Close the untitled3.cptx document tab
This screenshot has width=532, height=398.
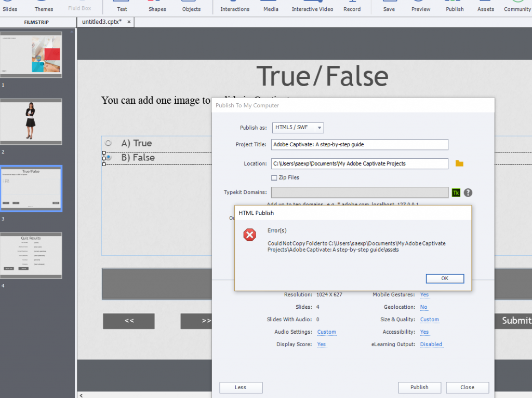click(x=129, y=22)
